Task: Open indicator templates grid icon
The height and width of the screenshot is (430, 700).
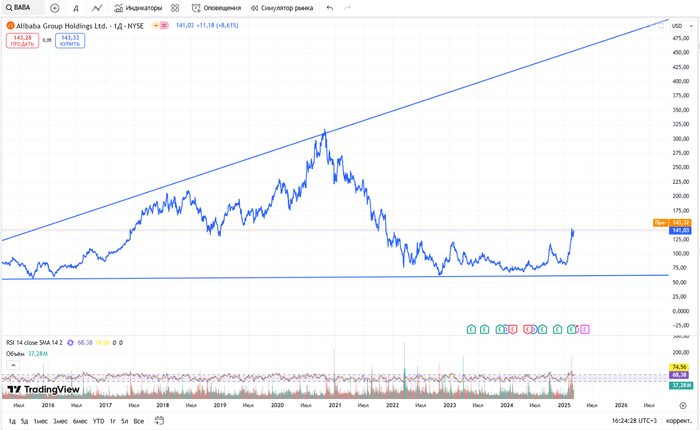Action: coord(175,8)
